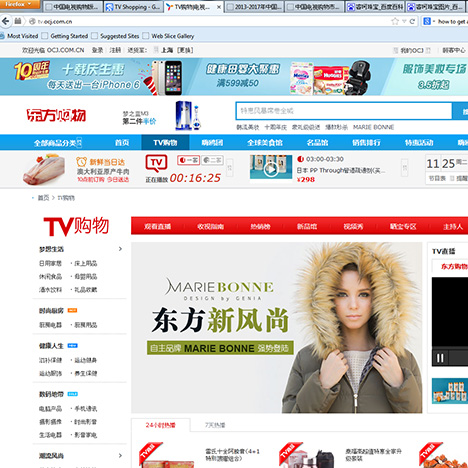Open the 我的OCJ account dropdown
Screen dimensions: 468x468
pos(413,50)
